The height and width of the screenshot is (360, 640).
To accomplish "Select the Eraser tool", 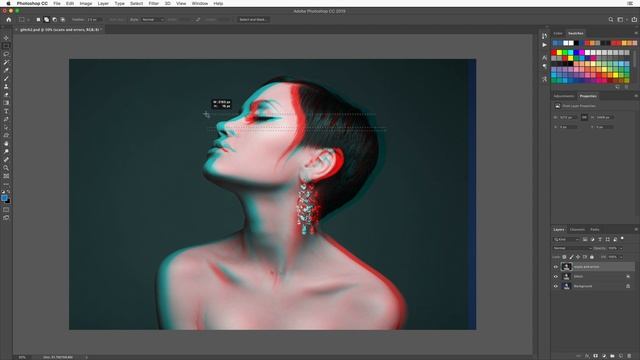I will 6,95.
